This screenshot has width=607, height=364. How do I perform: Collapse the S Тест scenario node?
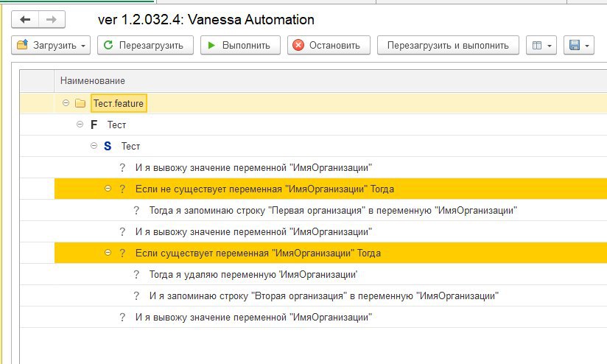pos(94,146)
